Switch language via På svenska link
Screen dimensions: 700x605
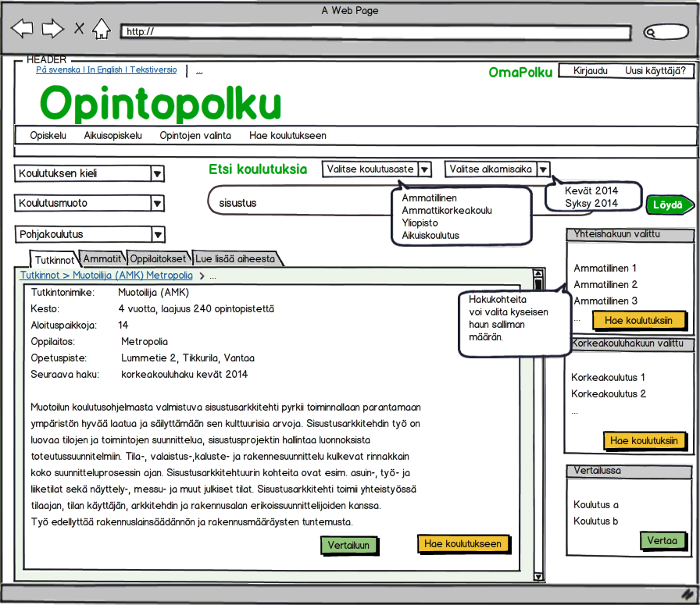coord(58,69)
